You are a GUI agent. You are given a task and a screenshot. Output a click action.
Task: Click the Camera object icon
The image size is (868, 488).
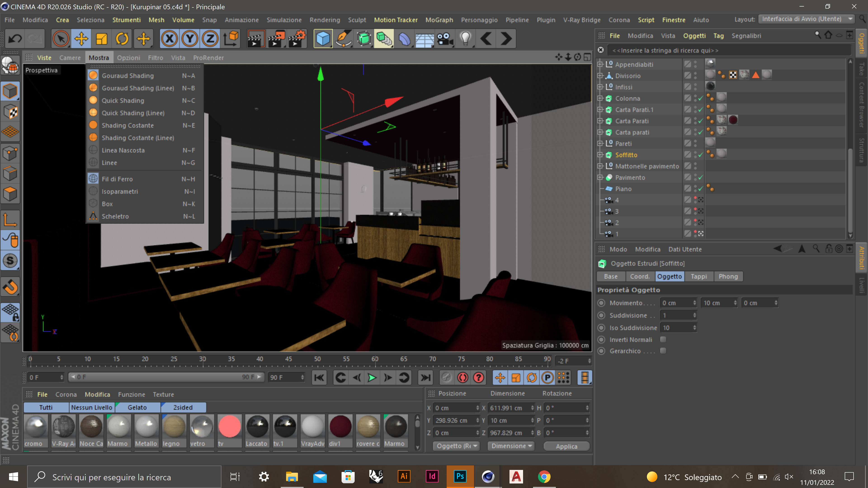point(445,39)
